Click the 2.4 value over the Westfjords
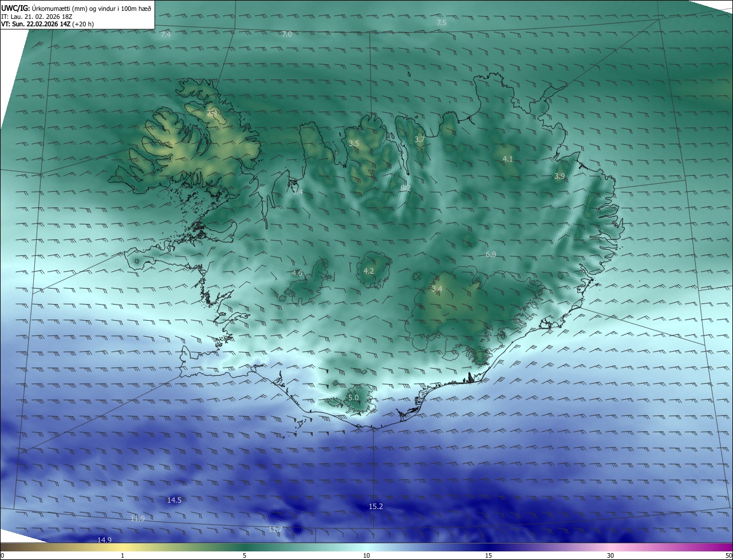733x560 pixels. [x=211, y=113]
